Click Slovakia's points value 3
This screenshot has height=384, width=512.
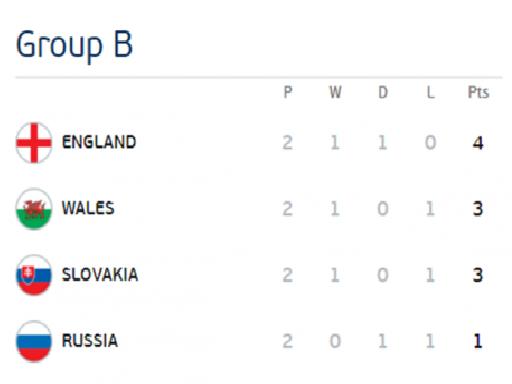pos(478,275)
